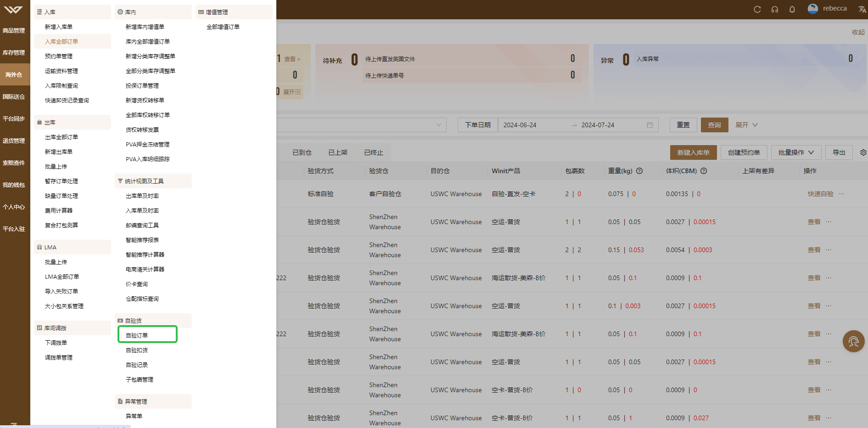
Task: Open 出库全部订单 menu item
Action: point(62,137)
